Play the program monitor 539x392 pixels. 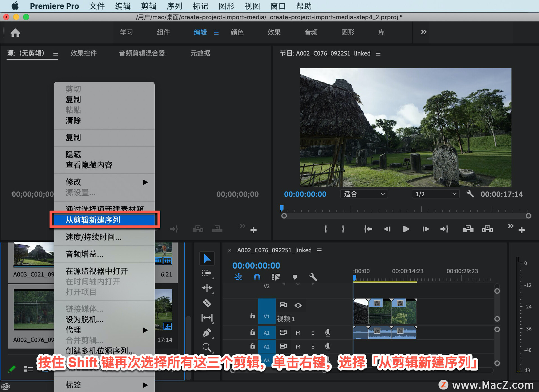tap(406, 229)
